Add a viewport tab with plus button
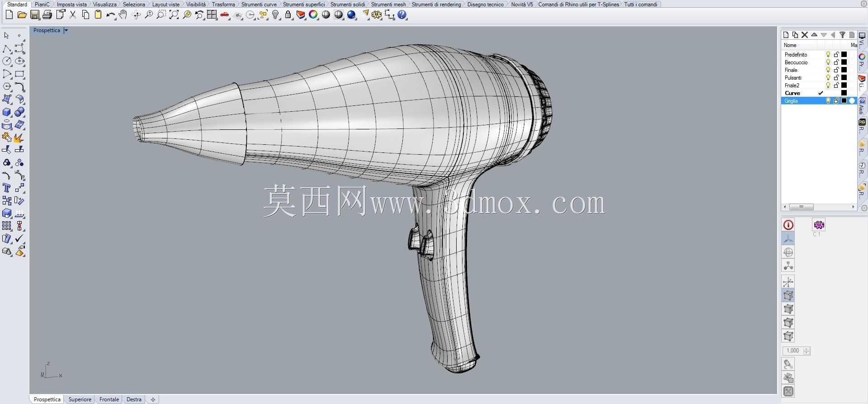 tap(153, 399)
